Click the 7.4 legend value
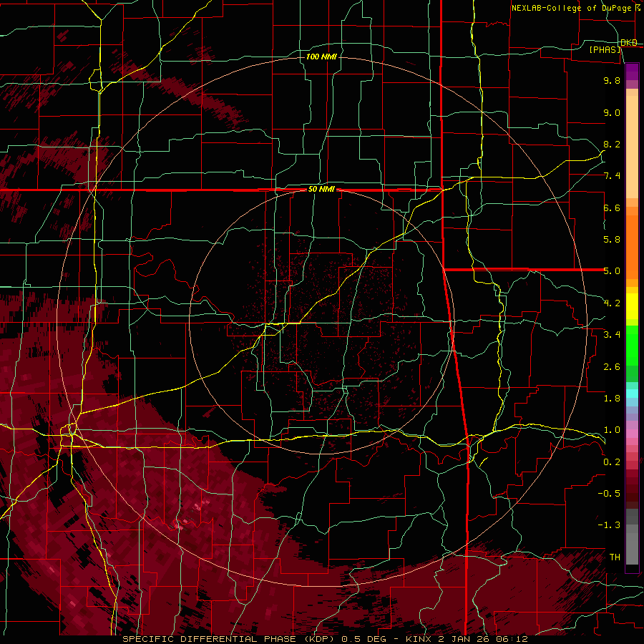Viewport: 644px width, 644px height. click(x=612, y=176)
